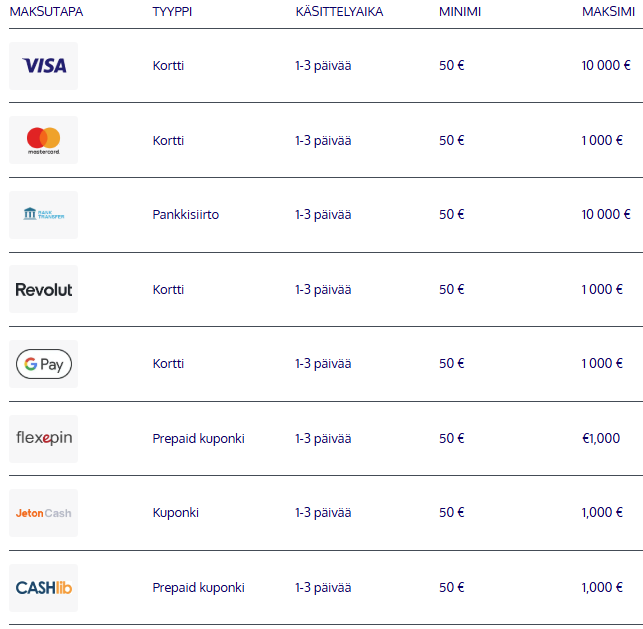This screenshot has height=629, width=643.
Task: Click the VISA logo
Action: [43, 66]
